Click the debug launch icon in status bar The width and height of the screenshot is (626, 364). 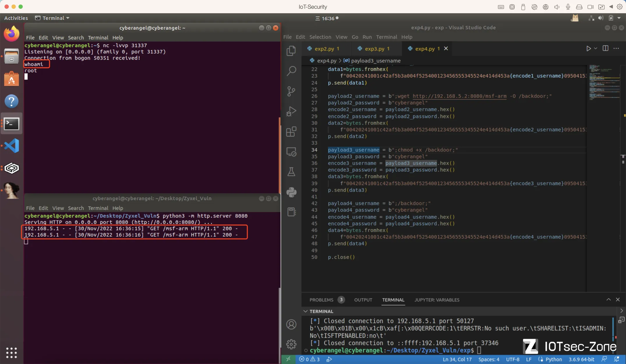point(329,359)
